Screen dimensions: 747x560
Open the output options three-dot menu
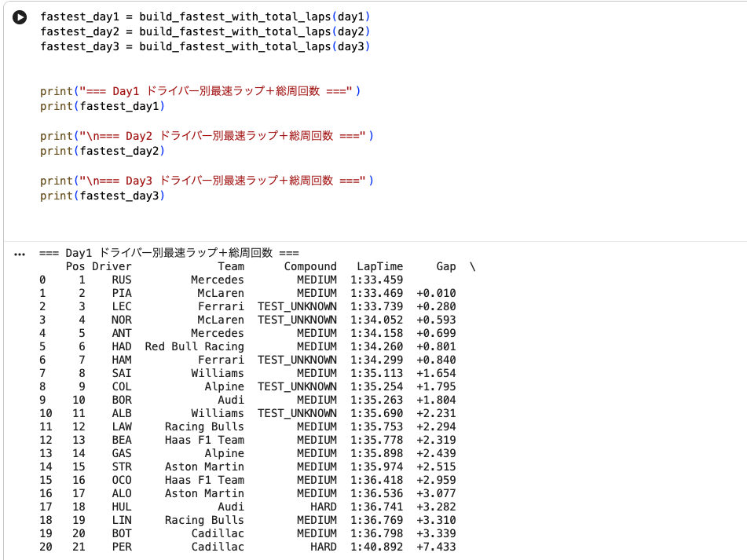[20, 254]
